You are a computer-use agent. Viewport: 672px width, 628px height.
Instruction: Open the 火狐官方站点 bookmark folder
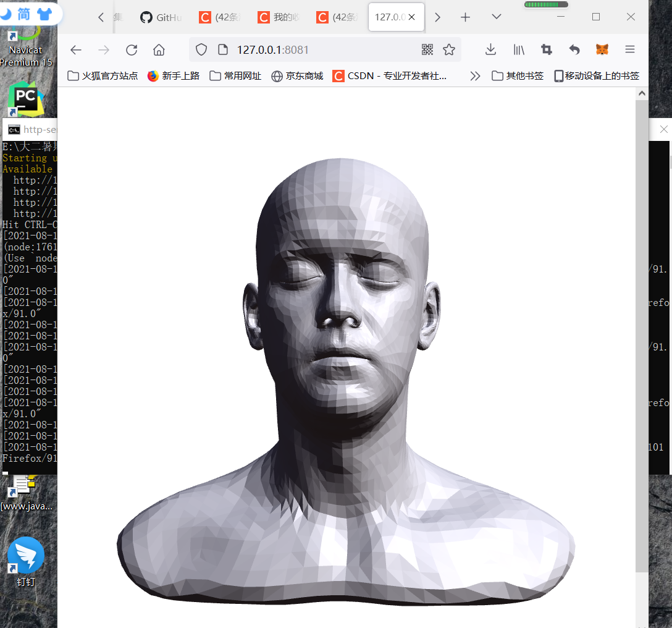point(103,76)
